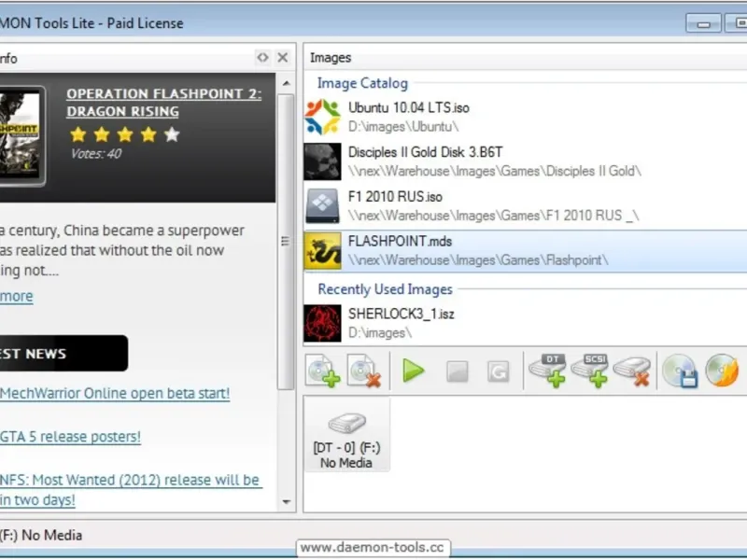Image resolution: width=747 pixels, height=560 pixels.
Task: Click the Recently Used Images group header
Action: (x=385, y=289)
